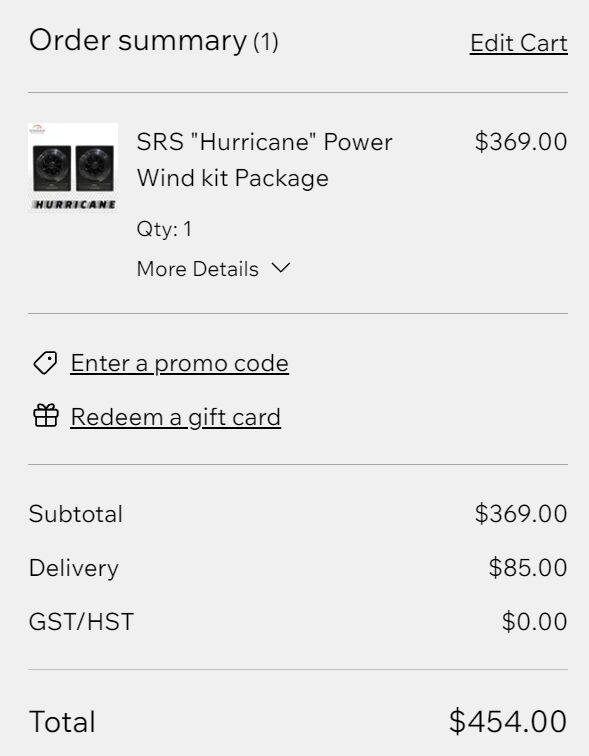Click the SRS Hurricane Power Wind kit title
The width and height of the screenshot is (589, 756).
[264, 160]
